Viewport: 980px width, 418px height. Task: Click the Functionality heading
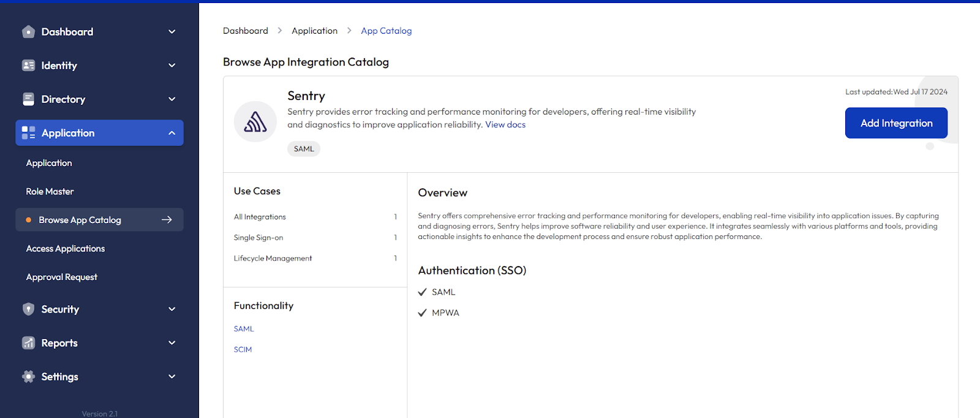[x=263, y=306]
